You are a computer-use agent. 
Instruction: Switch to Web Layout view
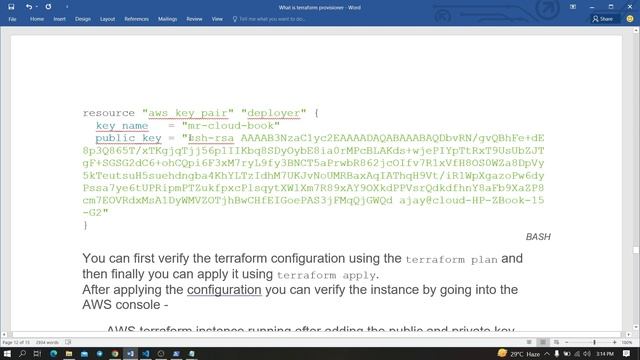click(556, 342)
